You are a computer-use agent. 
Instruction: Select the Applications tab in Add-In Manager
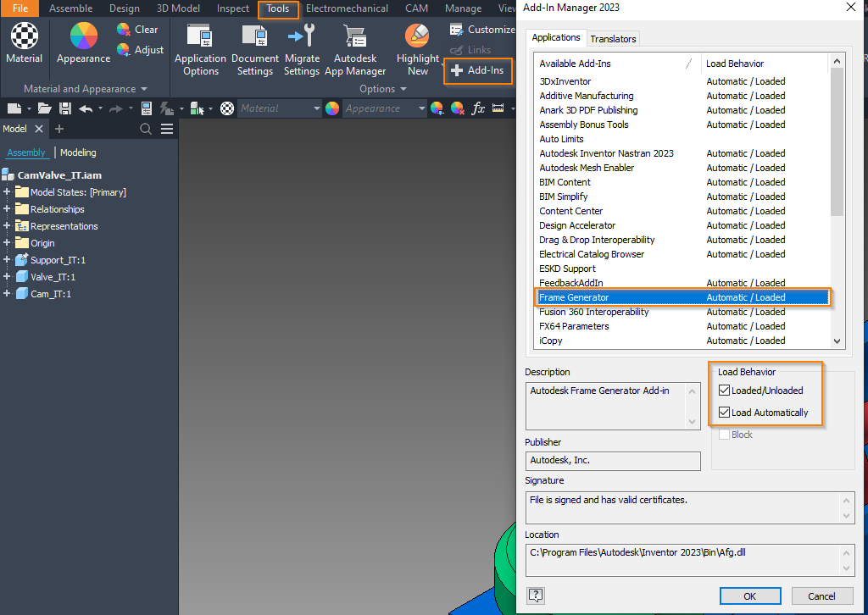[556, 37]
